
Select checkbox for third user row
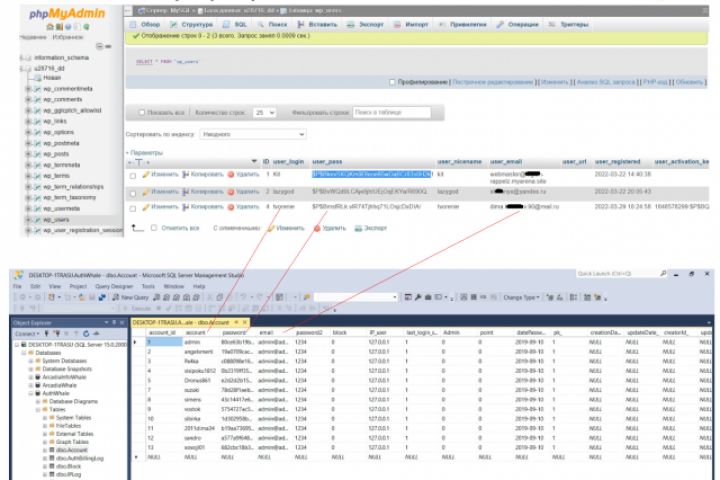coord(133,209)
